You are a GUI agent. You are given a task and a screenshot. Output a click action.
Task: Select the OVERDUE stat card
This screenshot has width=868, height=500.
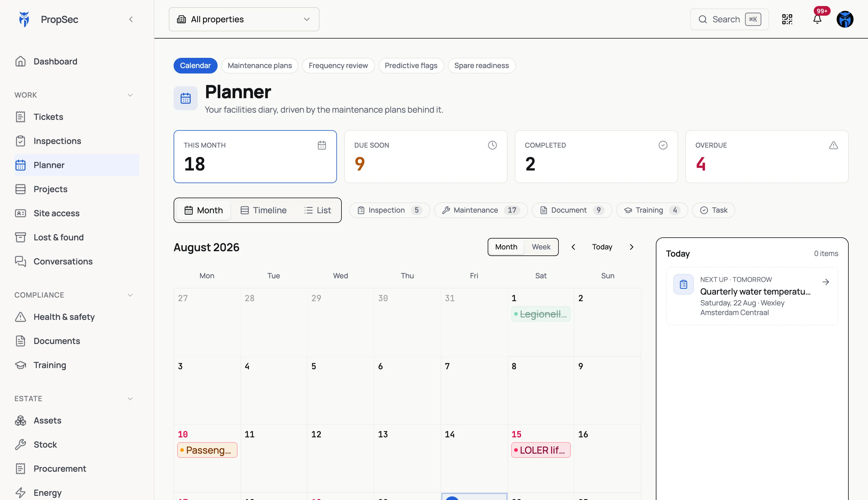coord(767,157)
